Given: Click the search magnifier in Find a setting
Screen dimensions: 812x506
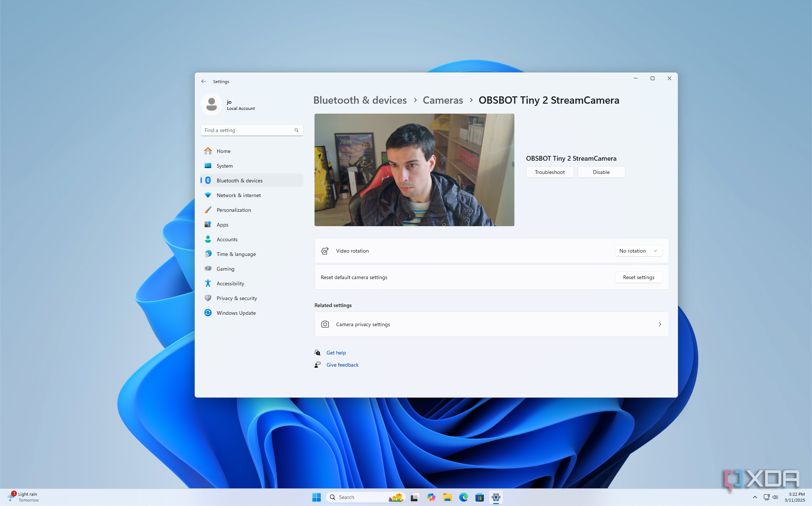Looking at the screenshot, I should [297, 130].
